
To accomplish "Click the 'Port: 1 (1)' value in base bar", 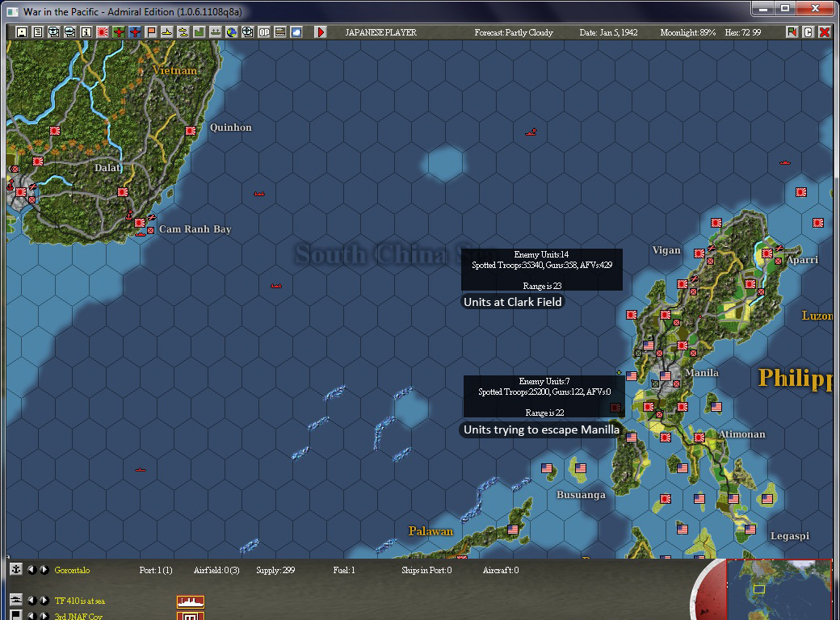I will 156,570.
